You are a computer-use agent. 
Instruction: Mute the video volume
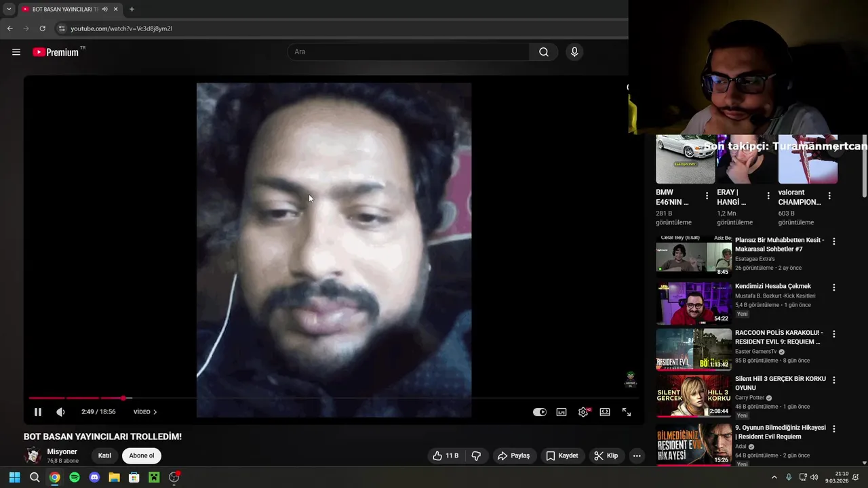(60, 412)
